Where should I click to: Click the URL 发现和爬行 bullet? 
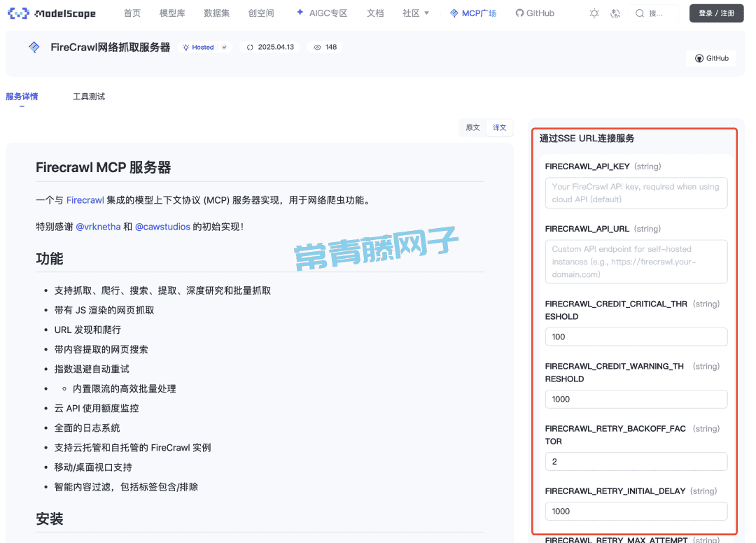click(87, 330)
